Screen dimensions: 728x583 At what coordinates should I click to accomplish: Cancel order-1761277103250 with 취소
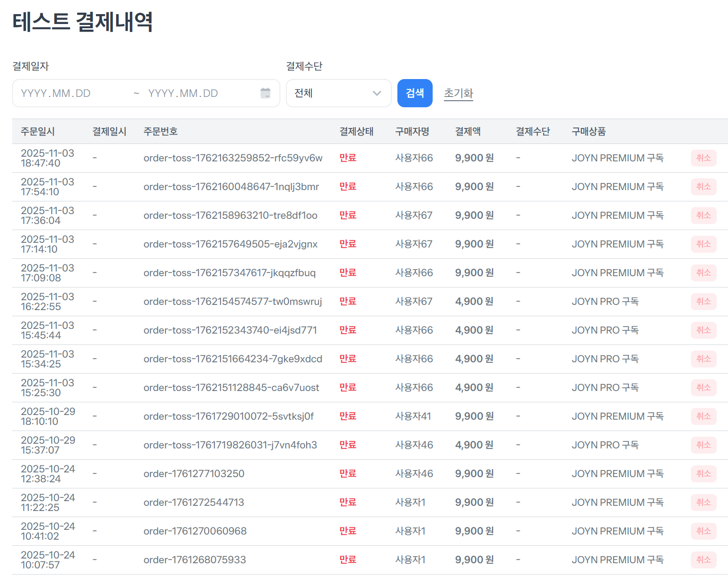pos(704,474)
